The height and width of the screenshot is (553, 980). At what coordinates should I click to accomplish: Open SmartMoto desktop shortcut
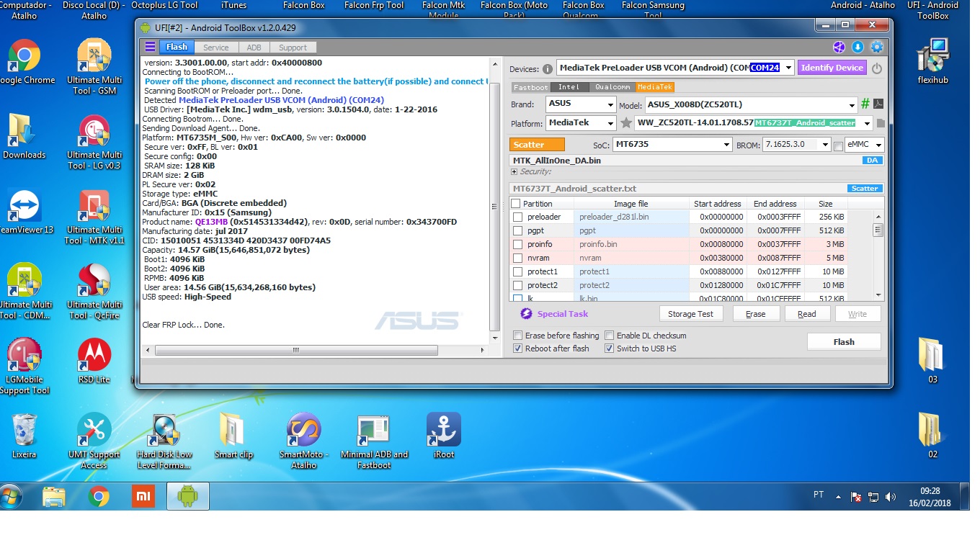(303, 441)
